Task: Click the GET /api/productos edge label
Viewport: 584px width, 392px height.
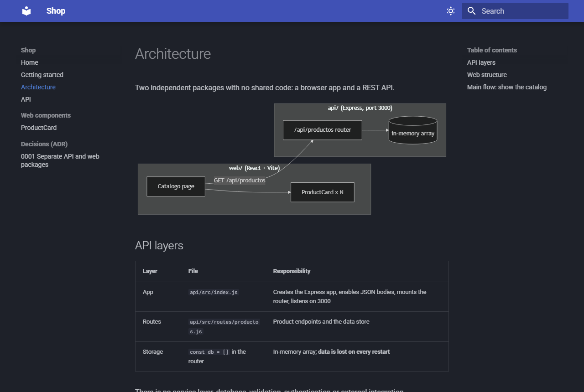Action: pos(240,181)
